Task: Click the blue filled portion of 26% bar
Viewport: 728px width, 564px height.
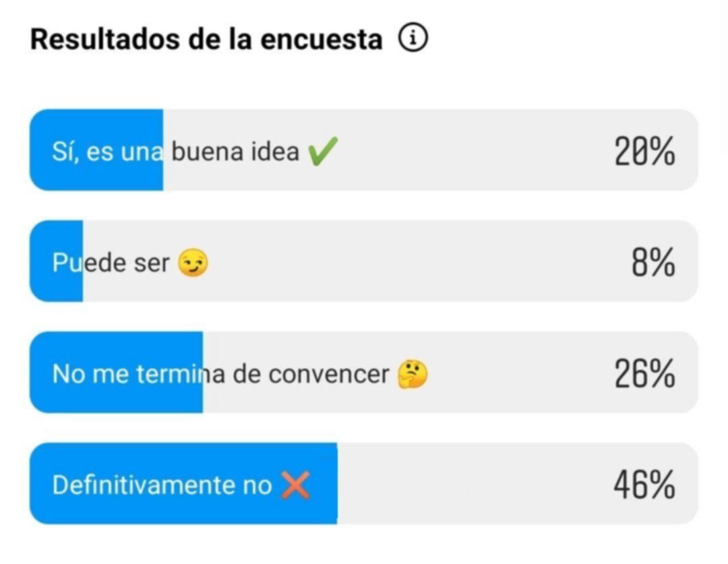Action: tap(116, 398)
